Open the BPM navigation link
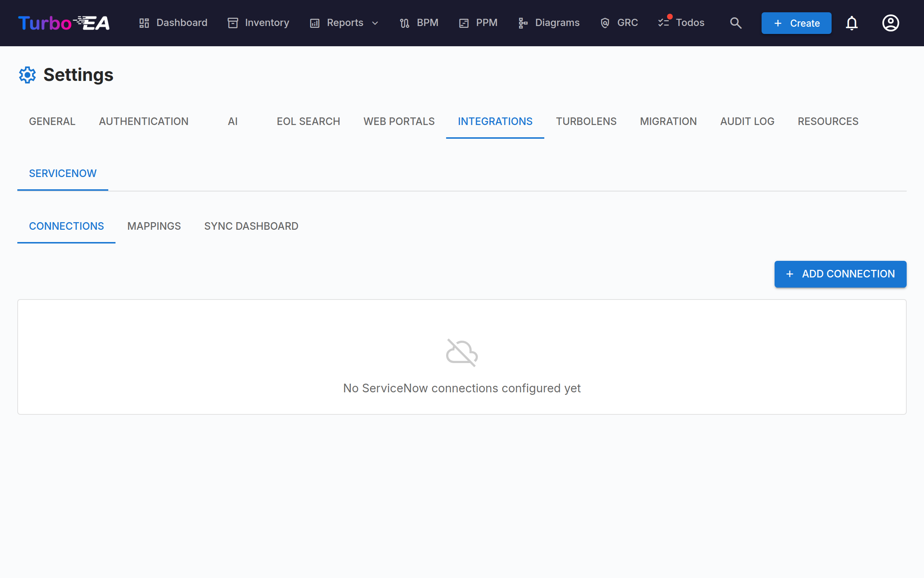The width and height of the screenshot is (924, 578). [x=419, y=23]
